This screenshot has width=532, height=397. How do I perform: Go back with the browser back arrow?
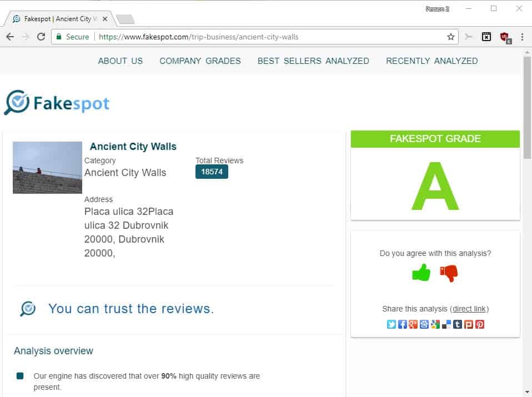coord(10,37)
